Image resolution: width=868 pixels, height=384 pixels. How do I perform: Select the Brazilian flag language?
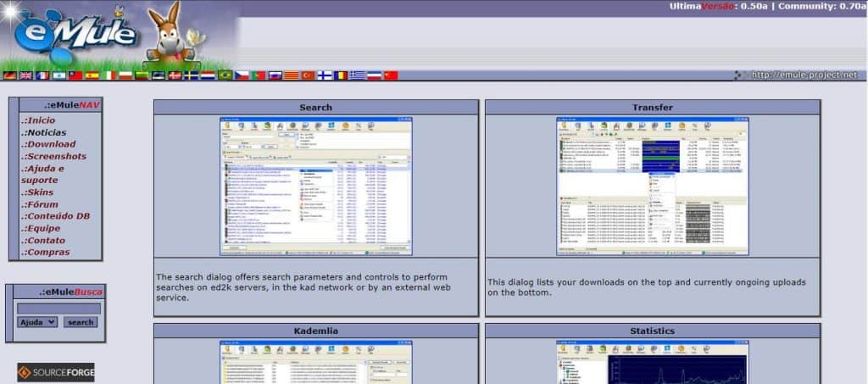pos(225,75)
